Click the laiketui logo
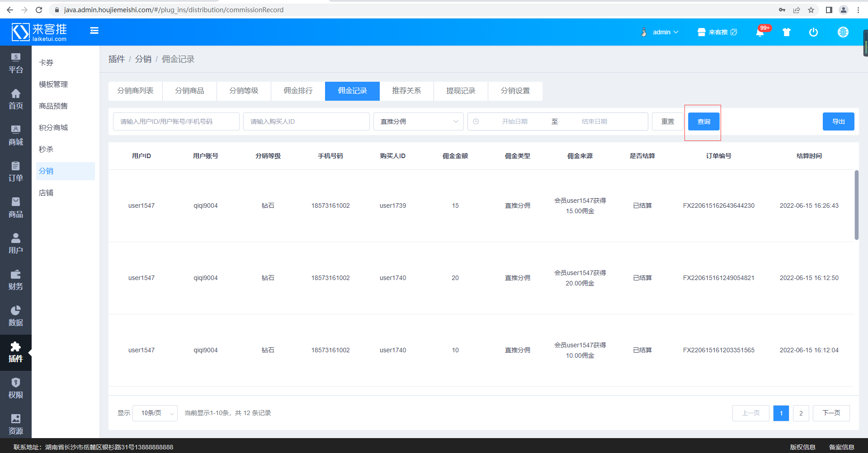This screenshot has width=868, height=453. (x=39, y=32)
